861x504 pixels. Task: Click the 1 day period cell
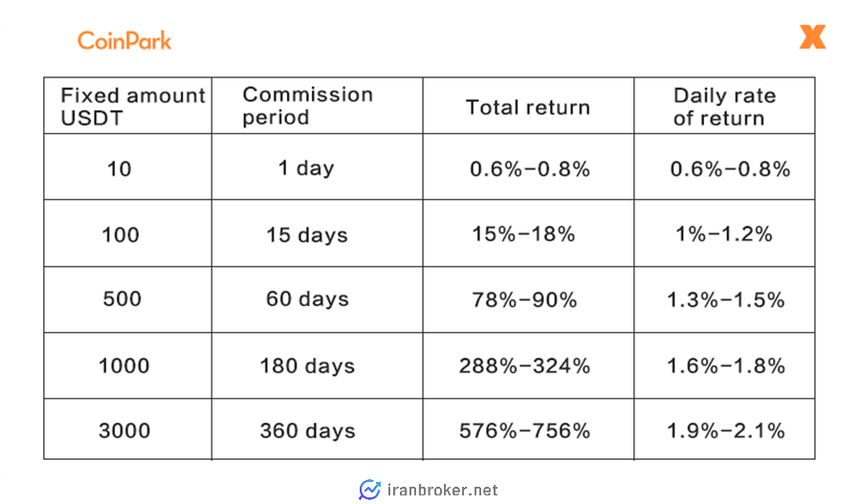coord(318,167)
